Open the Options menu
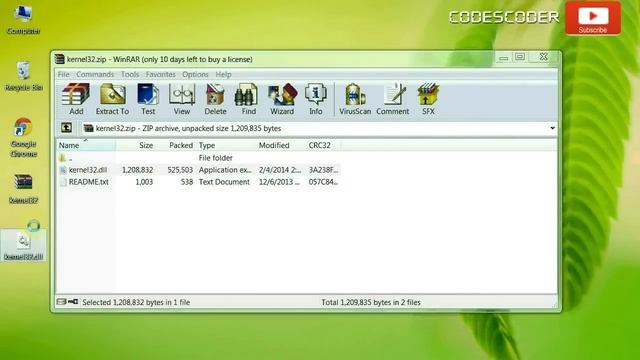 coord(195,74)
